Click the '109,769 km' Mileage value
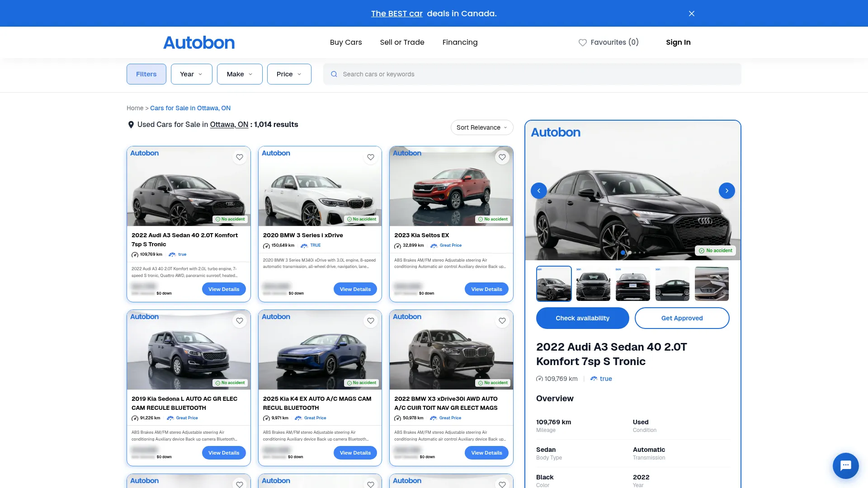This screenshot has width=868, height=488. tap(553, 422)
